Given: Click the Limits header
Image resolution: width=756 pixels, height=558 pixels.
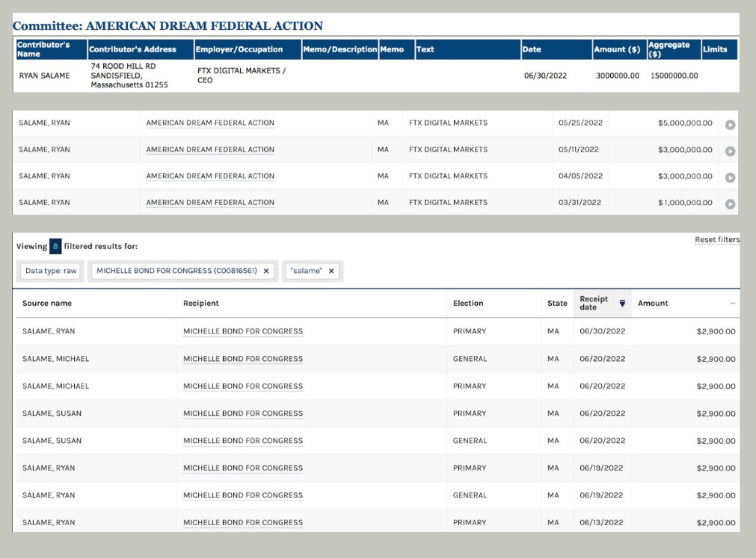Looking at the screenshot, I should pyautogui.click(x=719, y=49).
